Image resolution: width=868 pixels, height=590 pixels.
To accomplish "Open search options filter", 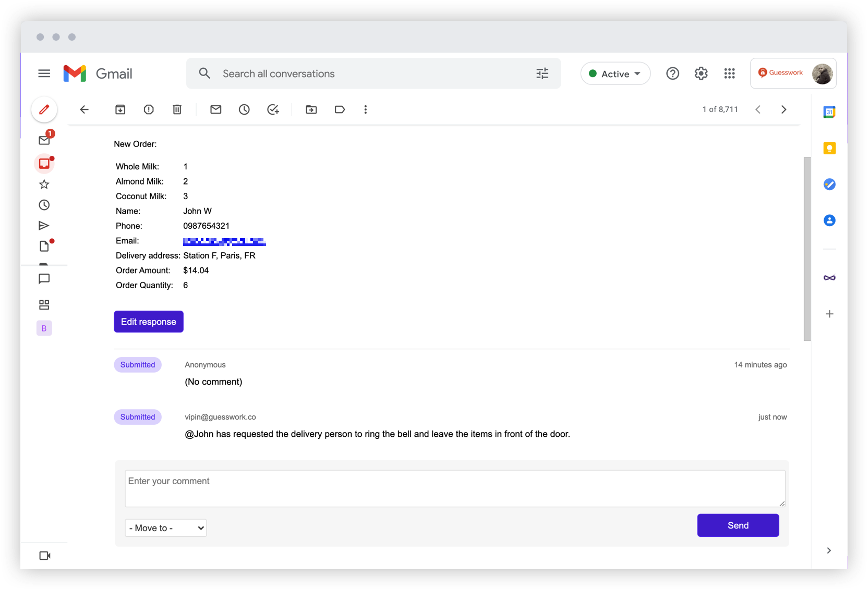I will click(542, 73).
